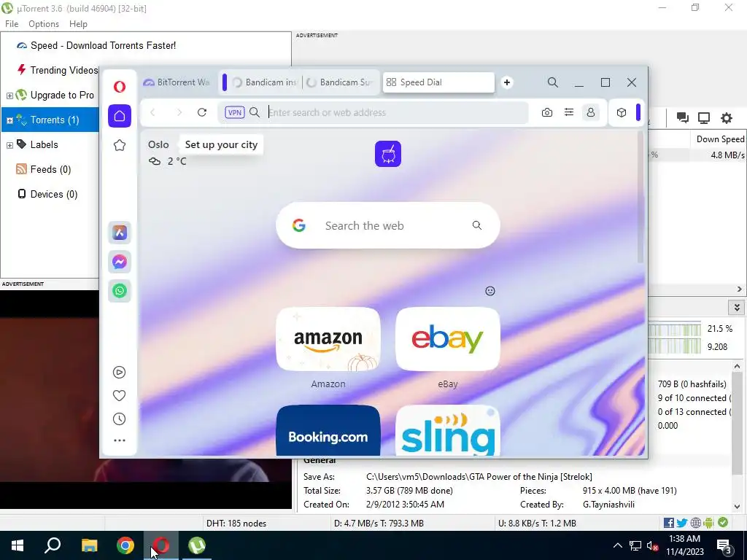Open Easy Setup sliders icon
This screenshot has height=560, width=747.
(569, 112)
